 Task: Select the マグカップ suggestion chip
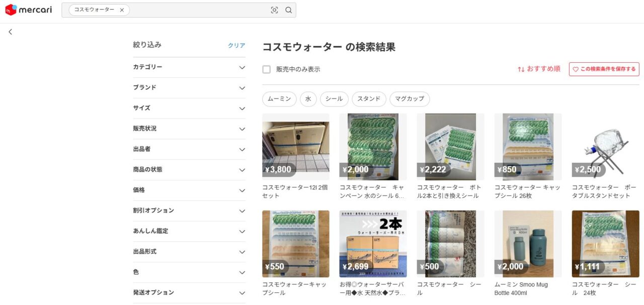click(410, 99)
